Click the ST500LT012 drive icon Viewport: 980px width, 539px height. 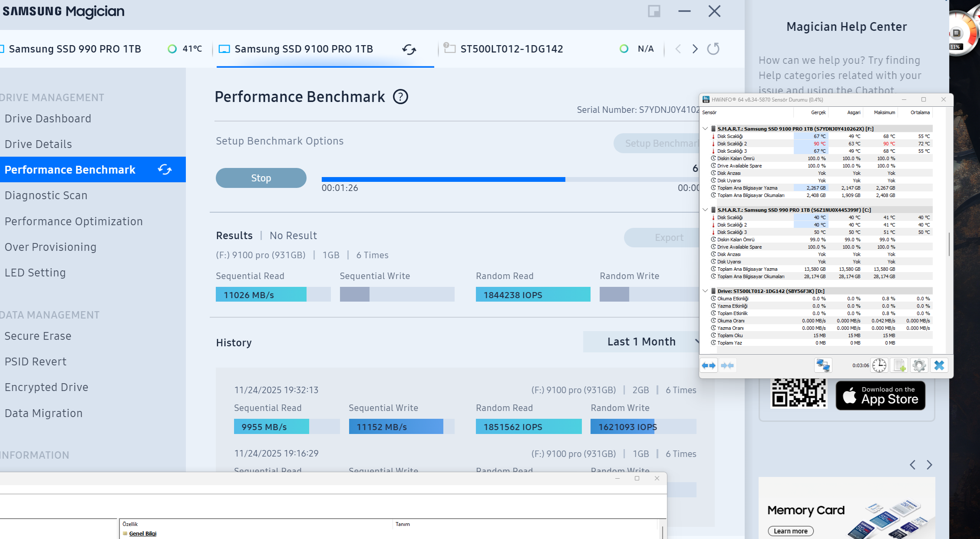(449, 48)
